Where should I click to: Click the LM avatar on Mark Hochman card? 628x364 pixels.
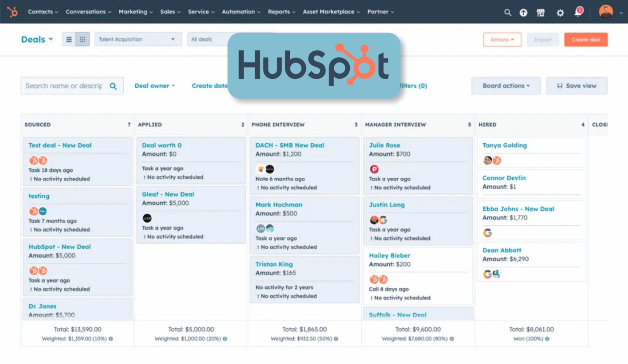coord(261,229)
